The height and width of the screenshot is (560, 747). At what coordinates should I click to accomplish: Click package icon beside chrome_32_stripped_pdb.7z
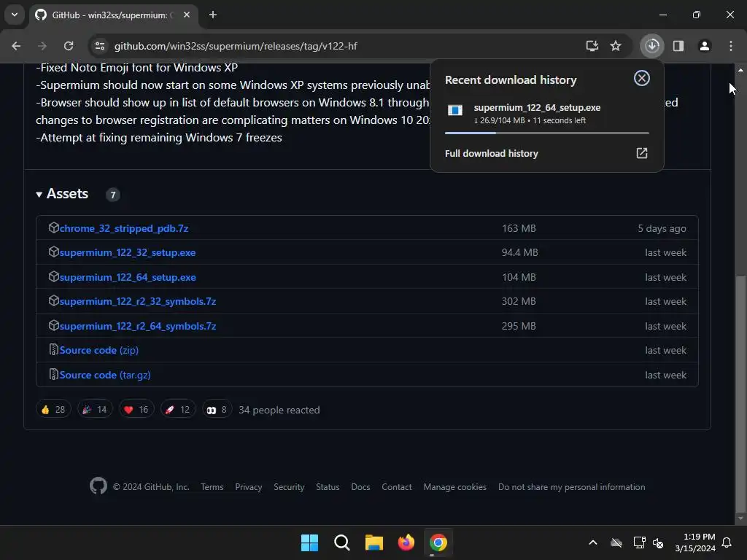pyautogui.click(x=54, y=227)
